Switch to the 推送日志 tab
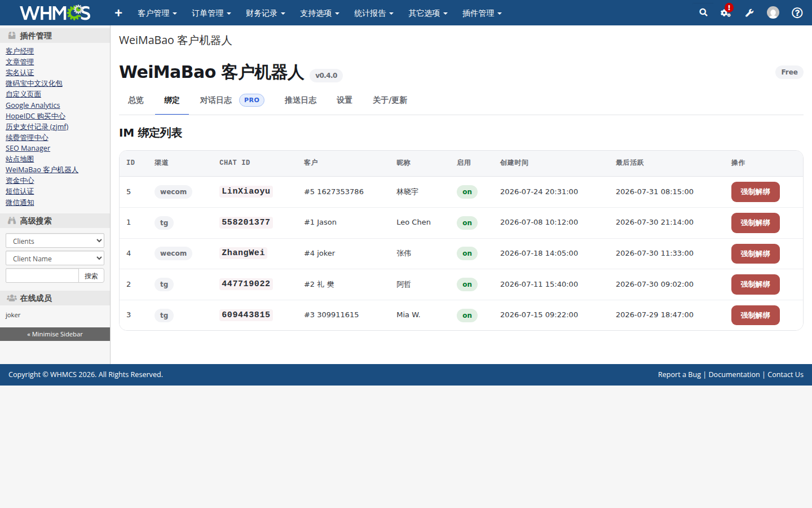This screenshot has width=812, height=508. point(301,100)
